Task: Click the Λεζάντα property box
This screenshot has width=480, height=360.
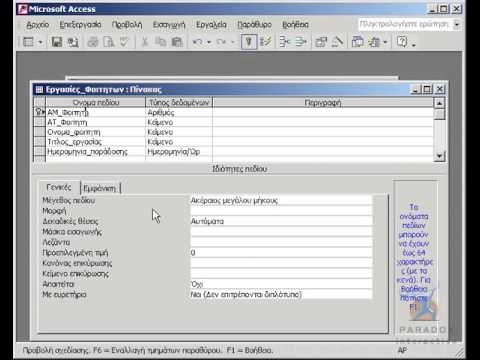Action: [x=281, y=242]
